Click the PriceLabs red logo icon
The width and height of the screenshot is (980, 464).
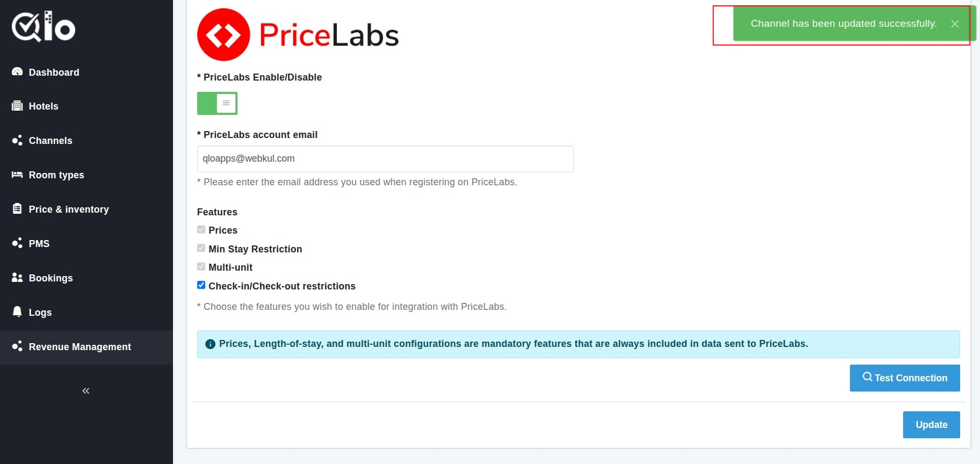pyautogui.click(x=224, y=34)
